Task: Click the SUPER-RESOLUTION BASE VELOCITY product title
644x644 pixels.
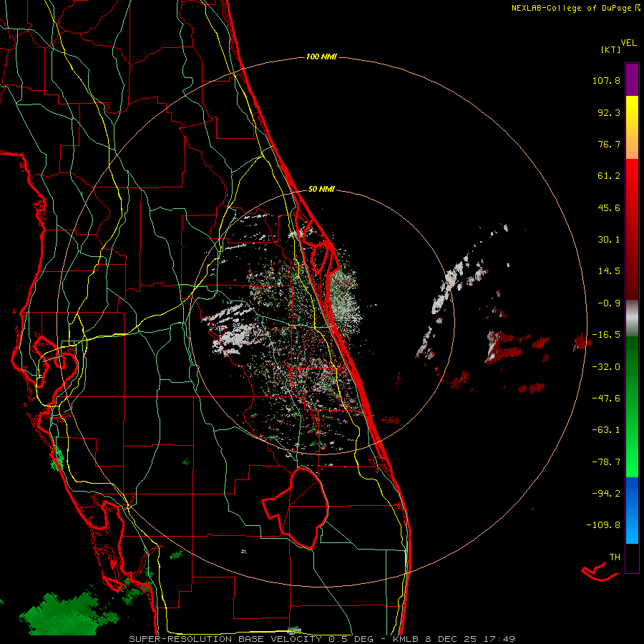Action: click(226, 639)
